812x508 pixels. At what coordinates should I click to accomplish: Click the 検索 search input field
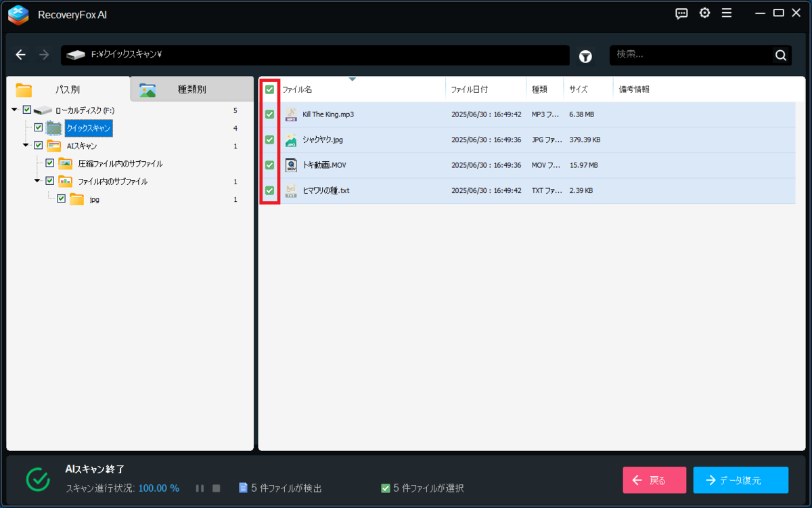pos(692,55)
